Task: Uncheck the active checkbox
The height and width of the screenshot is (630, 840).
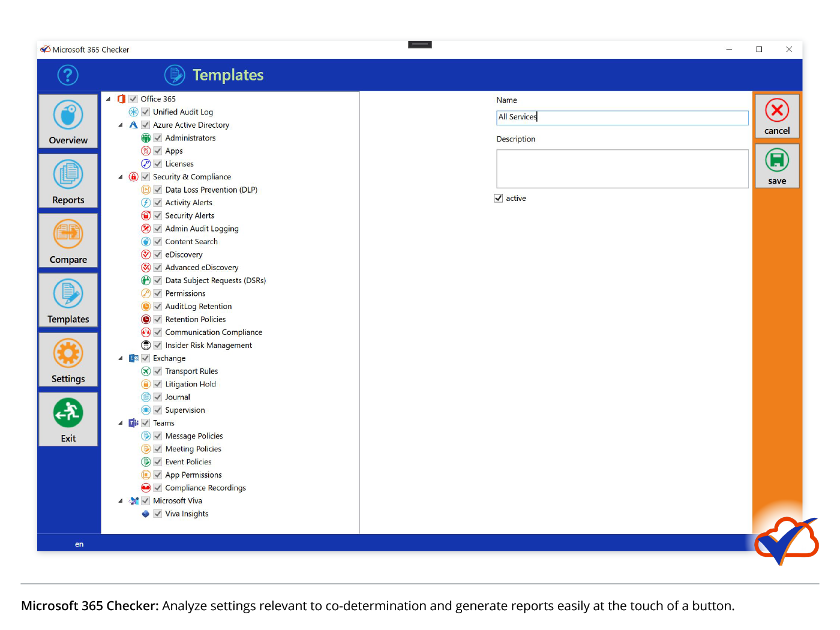Action: click(x=499, y=198)
